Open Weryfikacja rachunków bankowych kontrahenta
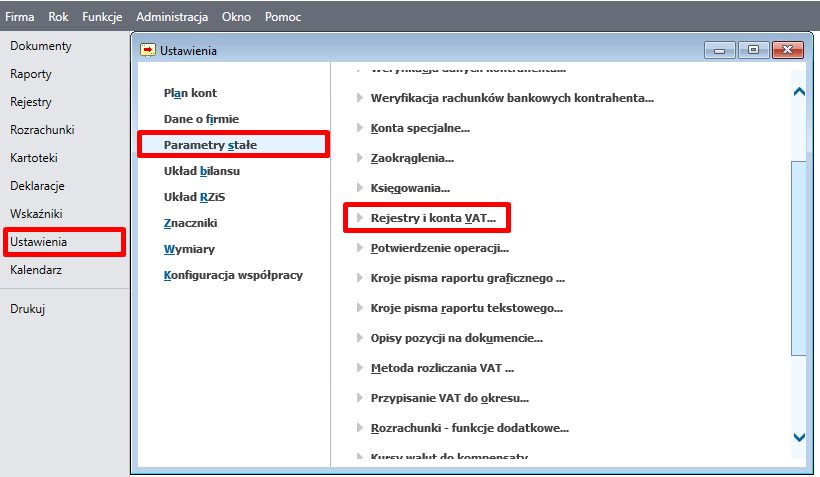820x477 pixels. (512, 98)
